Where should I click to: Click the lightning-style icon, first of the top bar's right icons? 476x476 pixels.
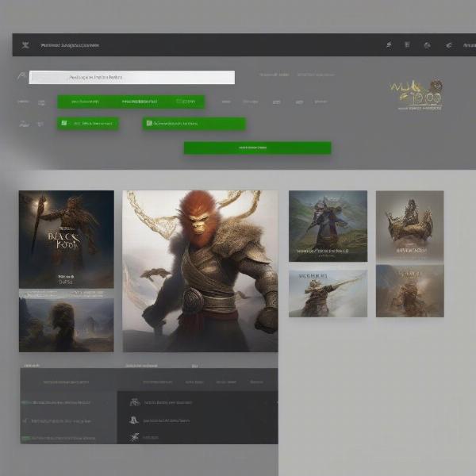[389, 45]
